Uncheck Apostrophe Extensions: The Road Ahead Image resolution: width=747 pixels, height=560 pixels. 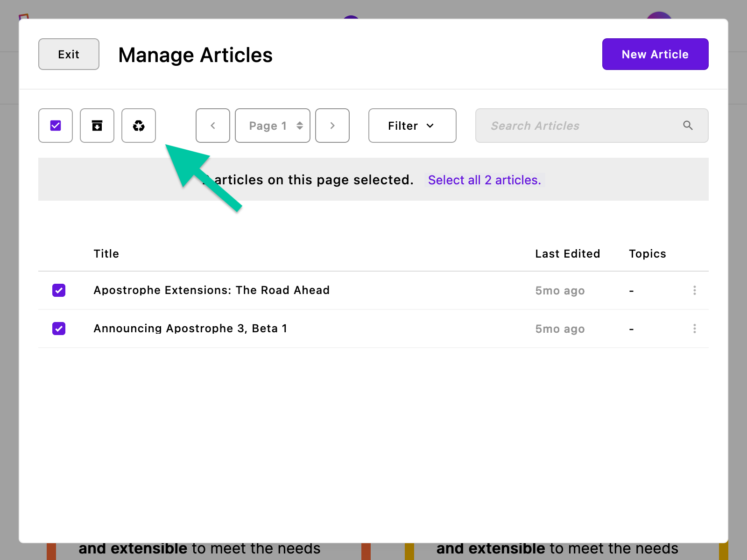59,290
